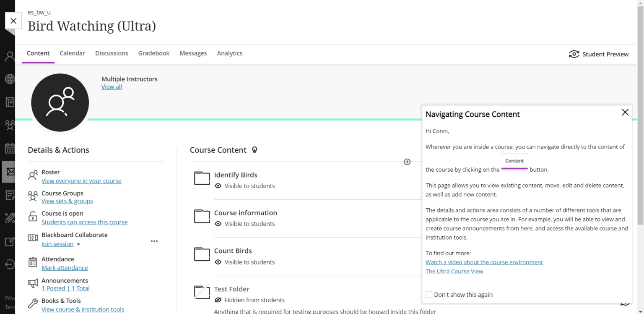
Task: Toggle visibility eye icon for Identify Birds
Action: tap(218, 186)
